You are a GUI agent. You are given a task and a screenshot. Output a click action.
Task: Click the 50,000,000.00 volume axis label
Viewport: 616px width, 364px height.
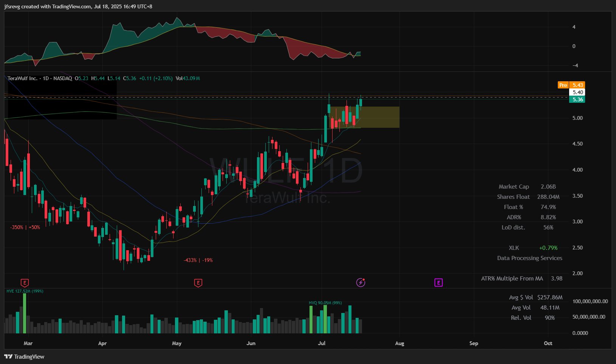pos(589,317)
